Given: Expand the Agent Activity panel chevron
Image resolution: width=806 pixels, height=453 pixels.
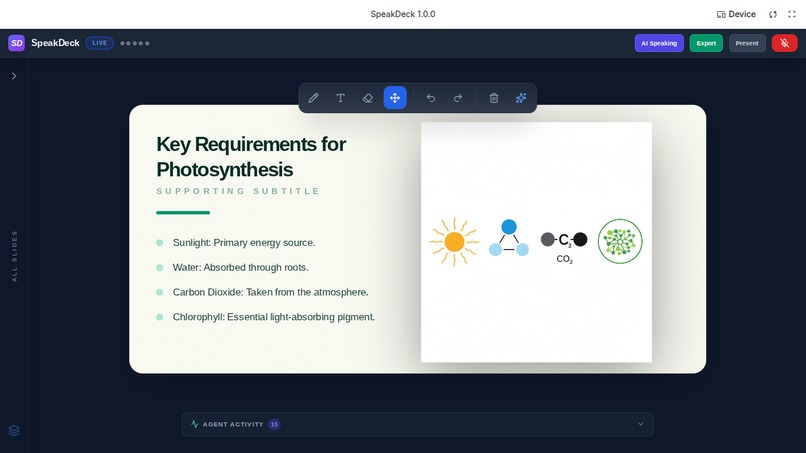Looking at the screenshot, I should click(x=640, y=424).
